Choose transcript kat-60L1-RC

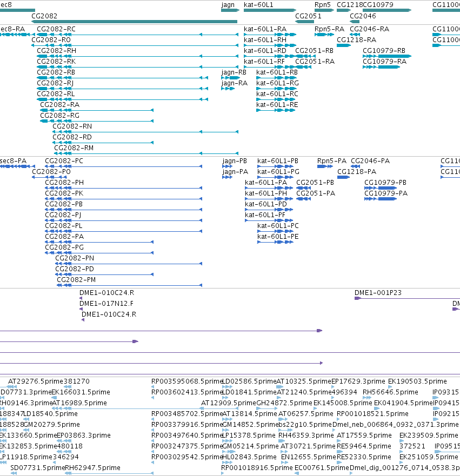pyautogui.click(x=277, y=94)
